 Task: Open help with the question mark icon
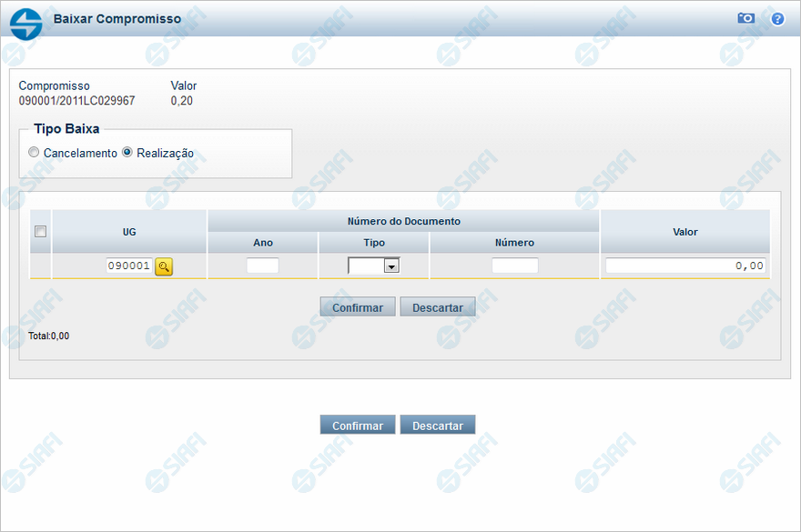pos(777,18)
